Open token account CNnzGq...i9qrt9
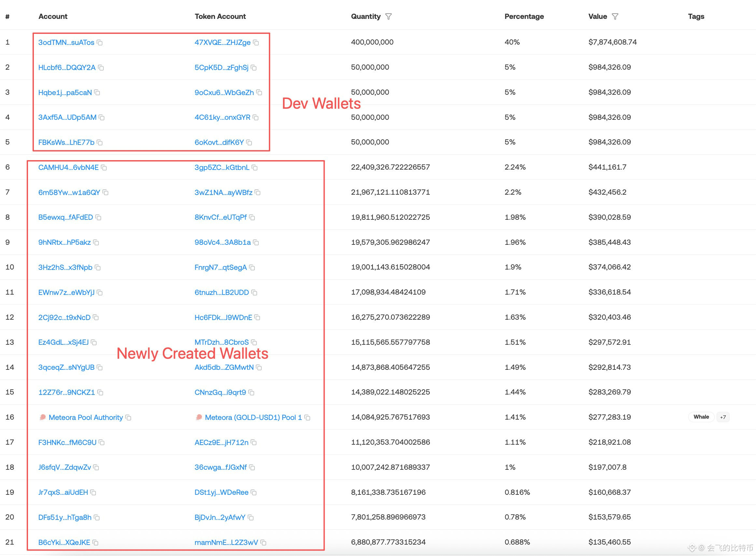Image resolution: width=756 pixels, height=556 pixels. [x=220, y=393]
